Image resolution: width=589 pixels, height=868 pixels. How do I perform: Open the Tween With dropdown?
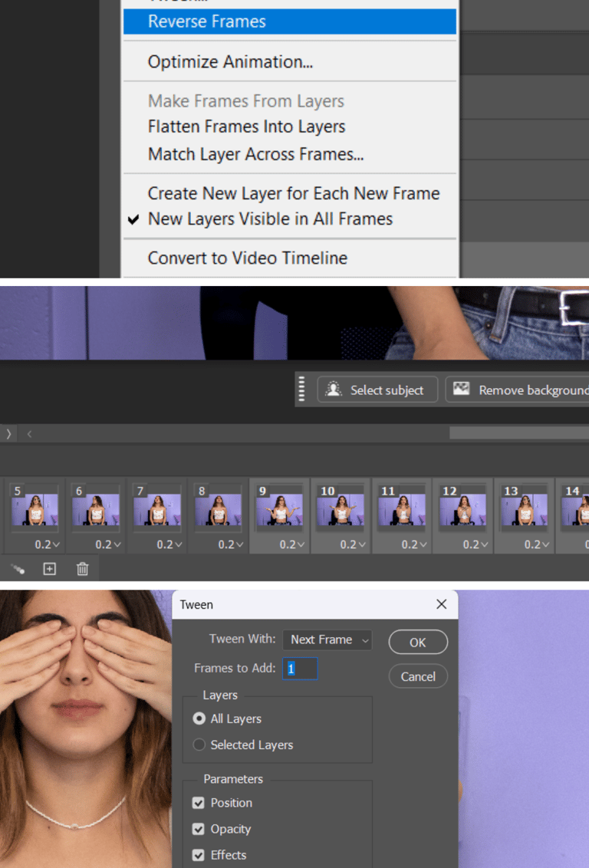pyautogui.click(x=327, y=640)
